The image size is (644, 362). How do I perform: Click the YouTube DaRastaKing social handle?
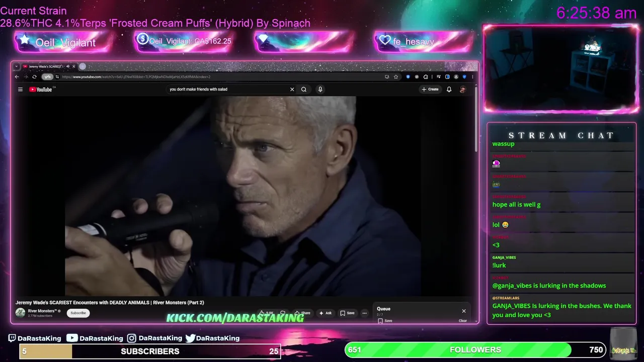[96, 338]
